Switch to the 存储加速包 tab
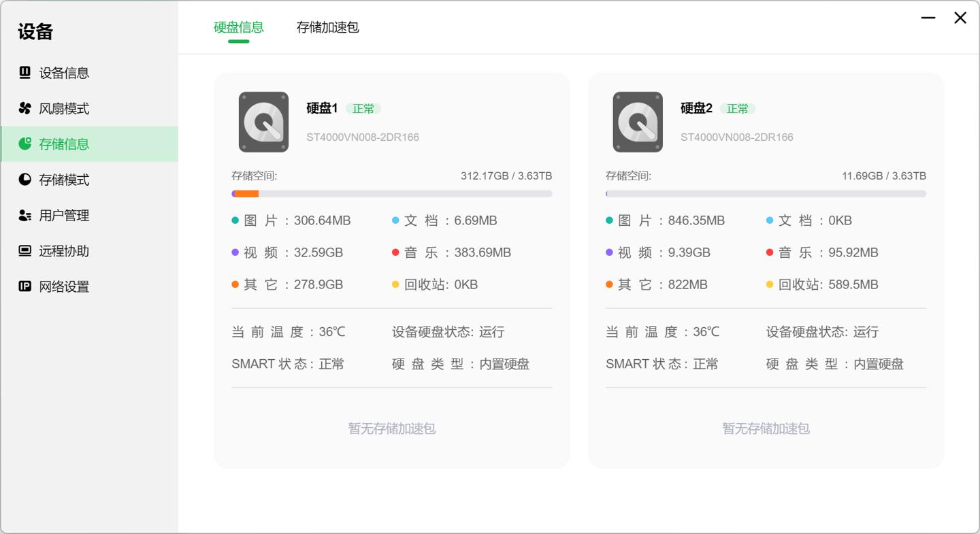The image size is (980, 534). click(x=328, y=27)
